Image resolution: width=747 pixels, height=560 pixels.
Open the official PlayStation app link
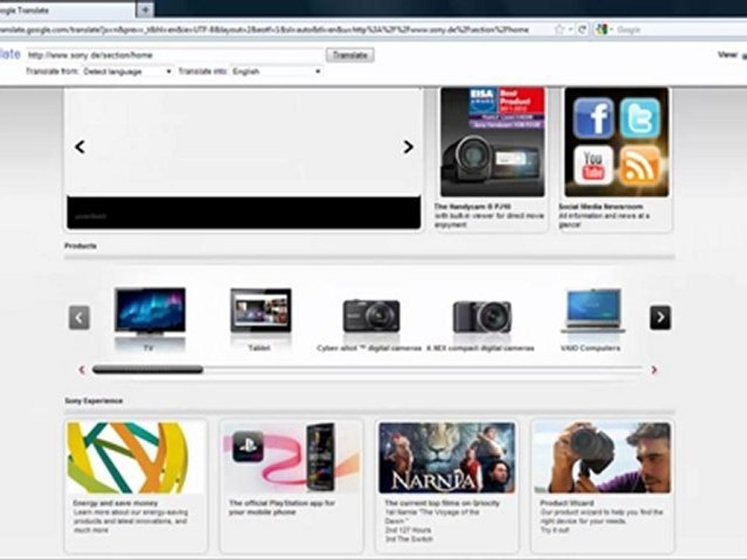point(282,508)
